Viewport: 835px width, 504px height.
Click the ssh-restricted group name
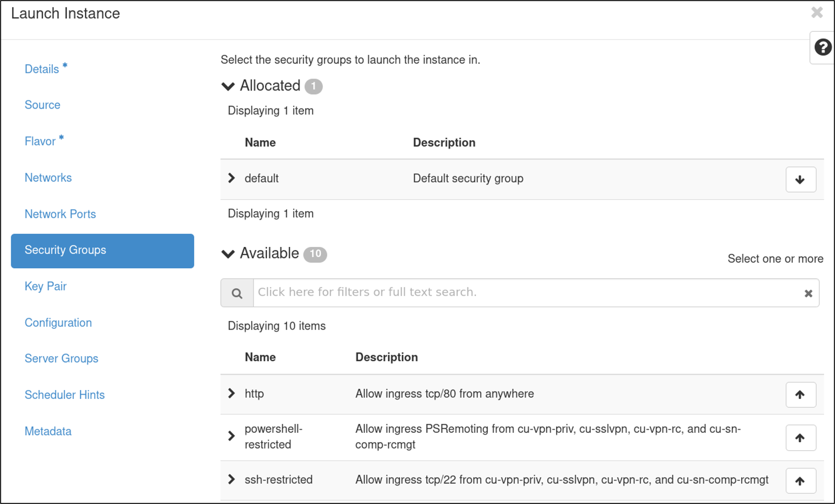pos(278,479)
